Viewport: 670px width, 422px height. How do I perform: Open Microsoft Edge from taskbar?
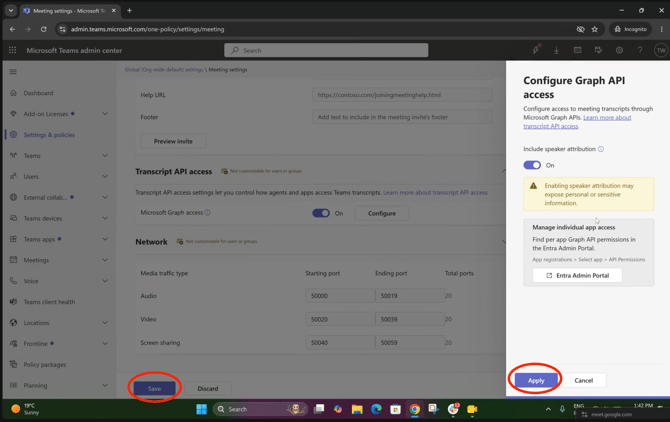[x=376, y=409]
